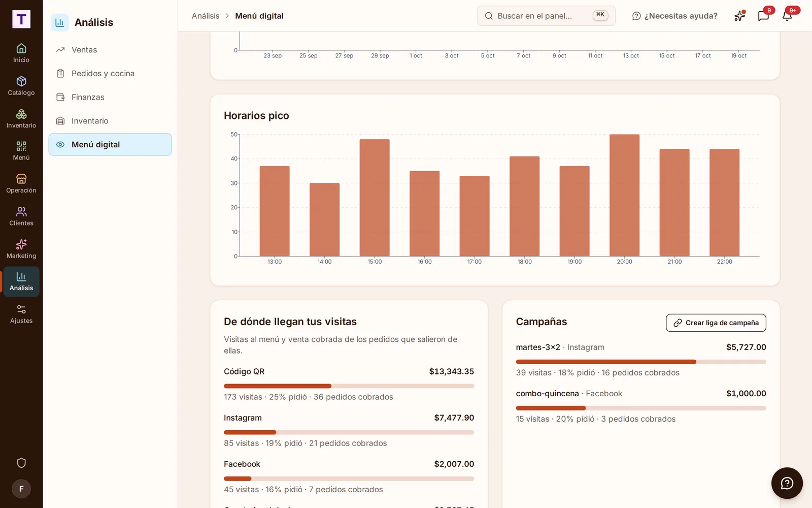Click the 13:00 bar in Horarios pico
The image size is (812, 508).
click(x=275, y=211)
